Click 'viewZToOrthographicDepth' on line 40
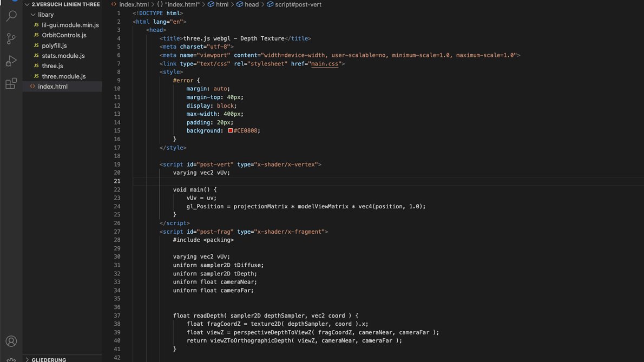 [251, 341]
